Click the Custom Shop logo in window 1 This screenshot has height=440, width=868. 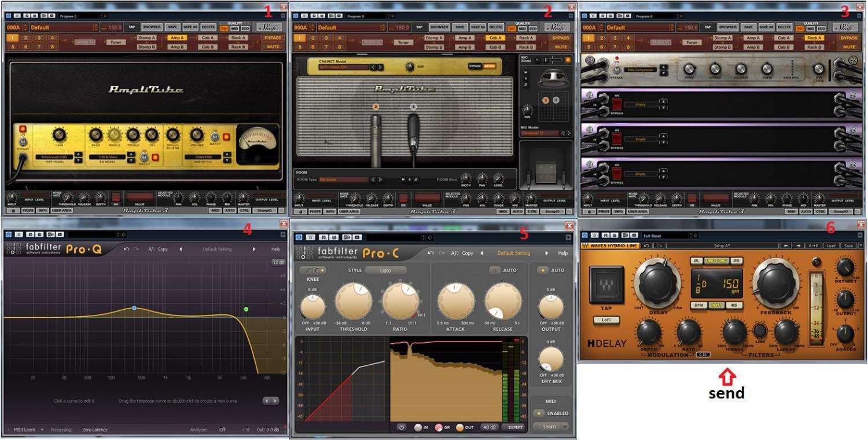269,27
